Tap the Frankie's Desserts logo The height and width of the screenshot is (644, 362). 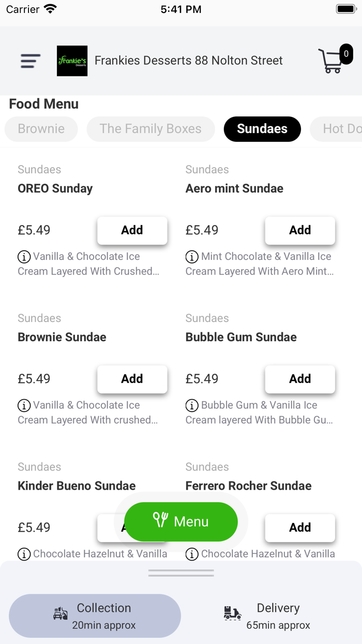coord(72,61)
